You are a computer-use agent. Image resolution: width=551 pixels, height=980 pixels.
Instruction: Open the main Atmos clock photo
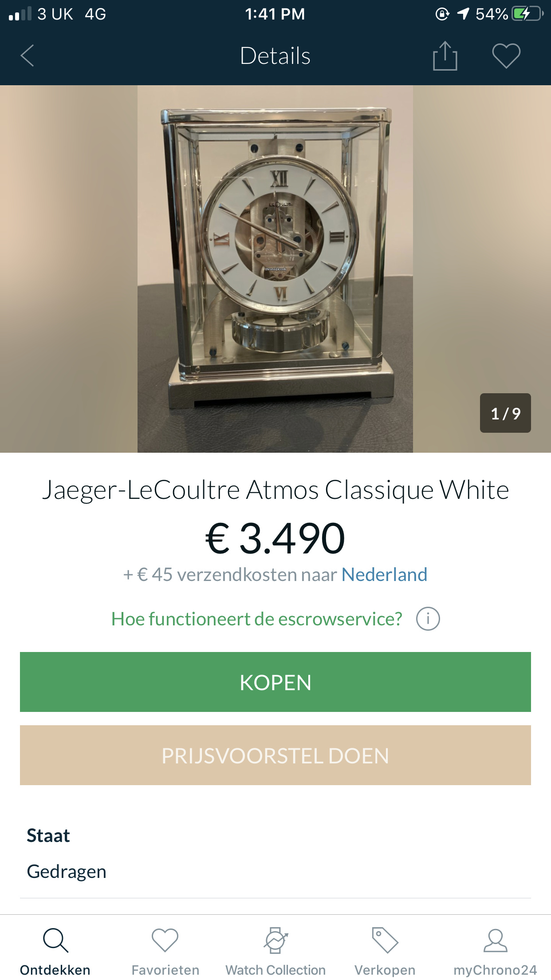(x=275, y=269)
